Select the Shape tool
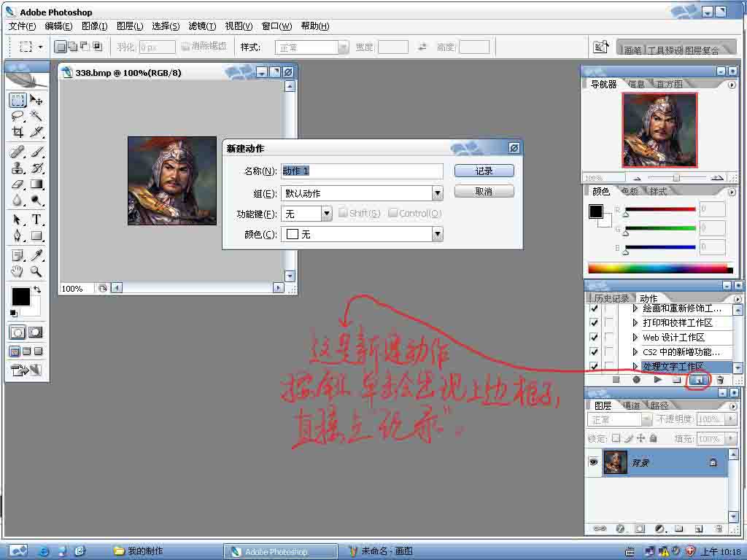Screen dimensions: 747x560 [36, 236]
